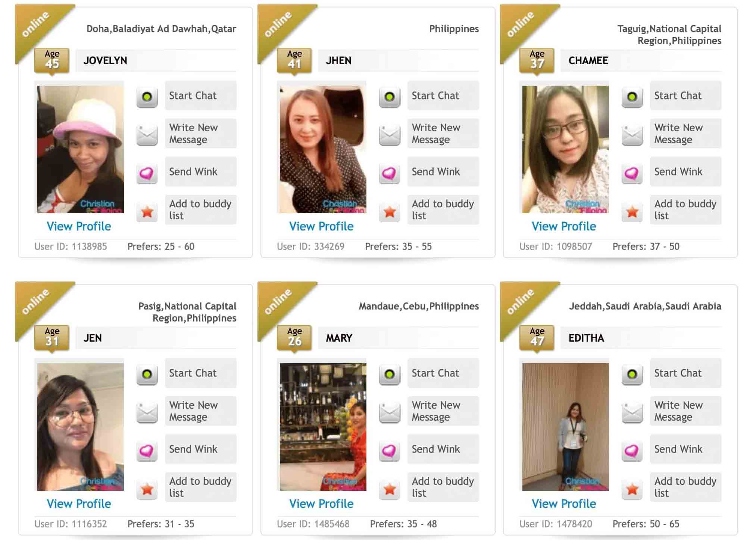Viewport: 756px width, 540px height.
Task: Open View Profile link for Jovelyn
Action: pos(79,226)
